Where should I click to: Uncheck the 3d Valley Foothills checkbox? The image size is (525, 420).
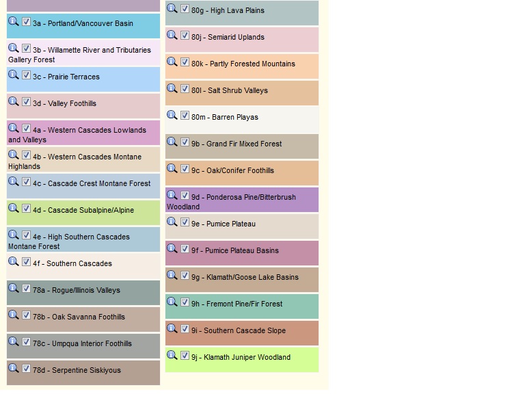(x=27, y=102)
